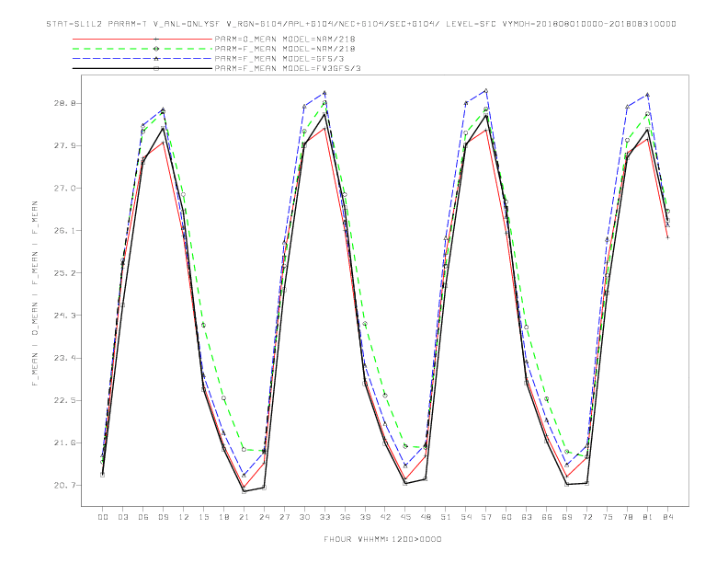Screen dimensions: 728x563
Task: Click x-axis forecast hour 54
Action: click(x=466, y=517)
